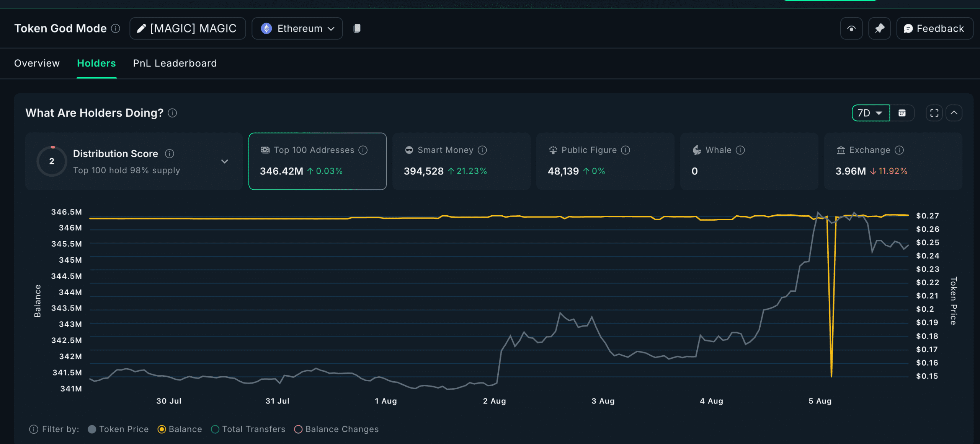Select the Token Price filter radio
980x444 pixels.
coord(92,429)
